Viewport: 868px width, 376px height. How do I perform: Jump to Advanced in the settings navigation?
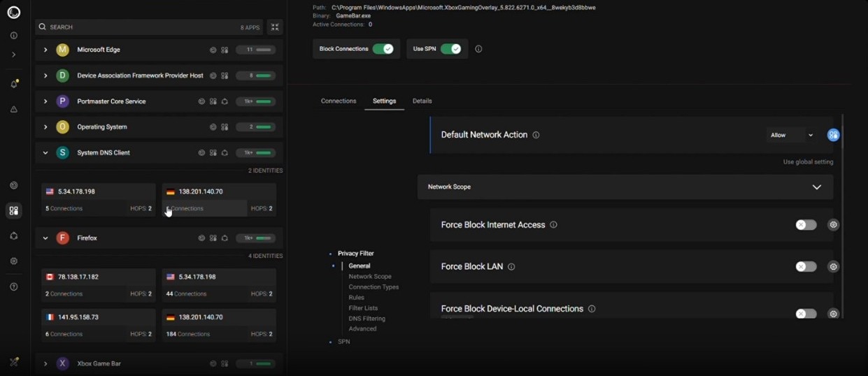[x=362, y=329]
